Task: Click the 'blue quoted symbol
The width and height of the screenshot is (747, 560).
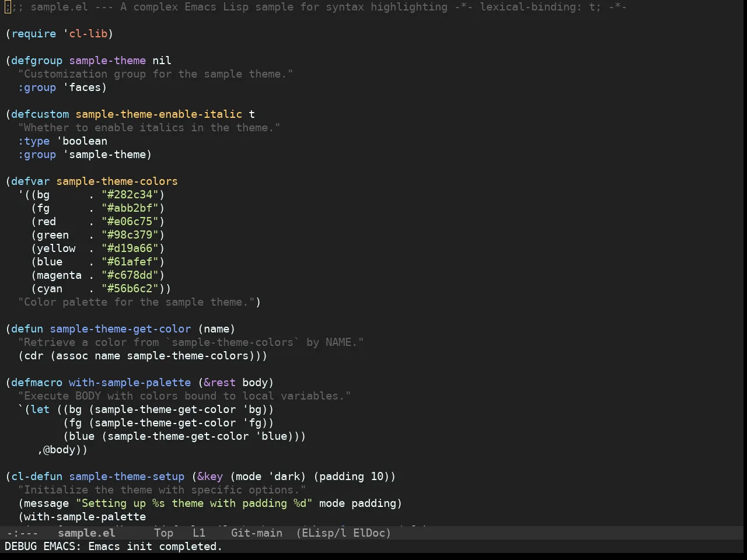Action: (x=271, y=436)
